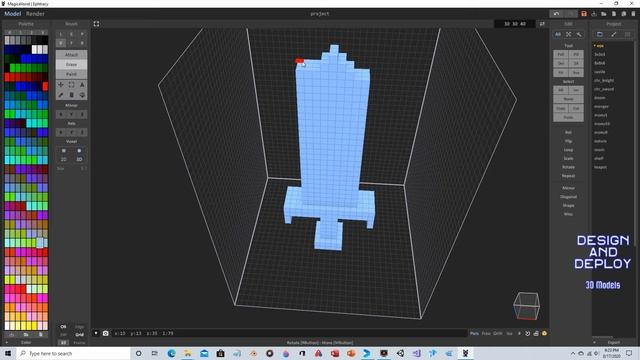Click the None selection button
Screen dimensions: 640x360
pyautogui.click(x=569, y=99)
